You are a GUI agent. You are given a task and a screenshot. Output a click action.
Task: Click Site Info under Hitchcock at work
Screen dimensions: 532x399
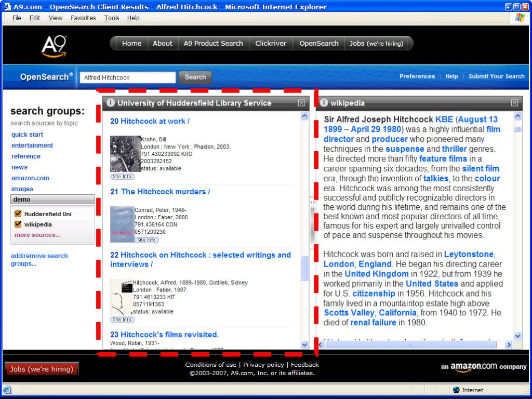click(122, 177)
